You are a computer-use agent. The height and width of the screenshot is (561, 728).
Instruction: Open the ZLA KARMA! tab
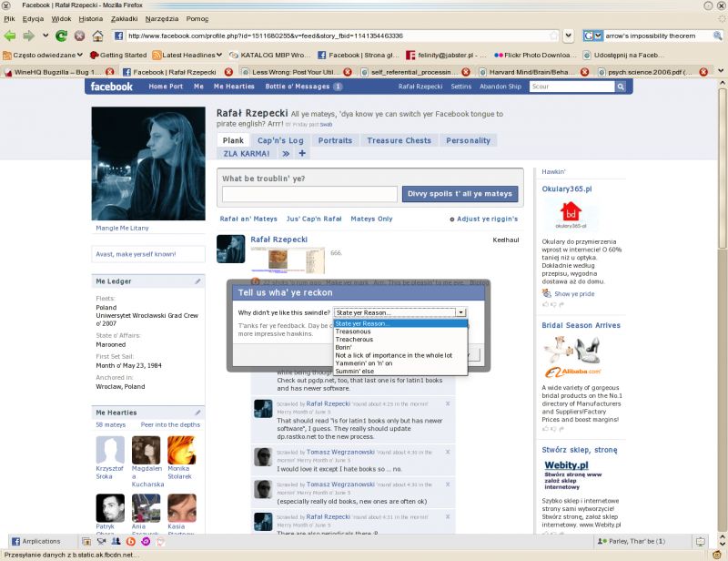246,153
